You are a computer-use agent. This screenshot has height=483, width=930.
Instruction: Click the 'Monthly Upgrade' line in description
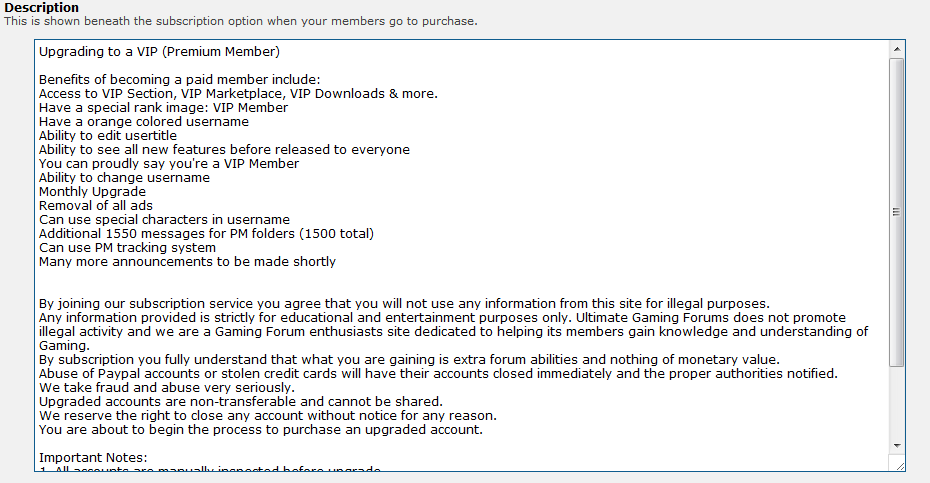pos(92,192)
